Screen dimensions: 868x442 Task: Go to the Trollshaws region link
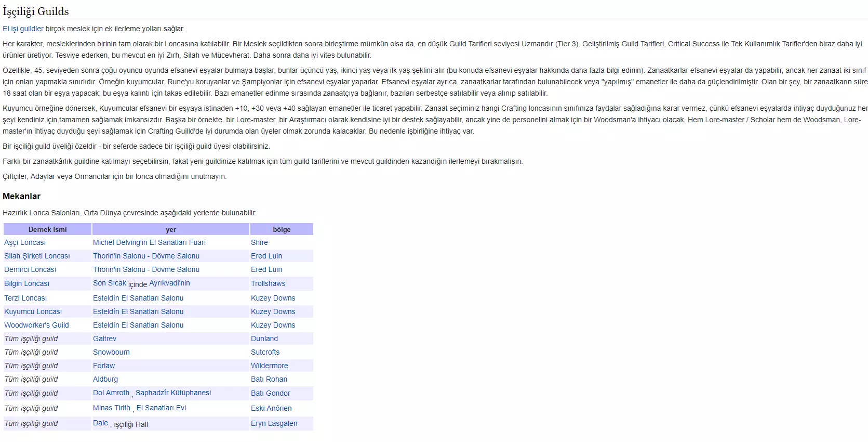click(x=268, y=283)
